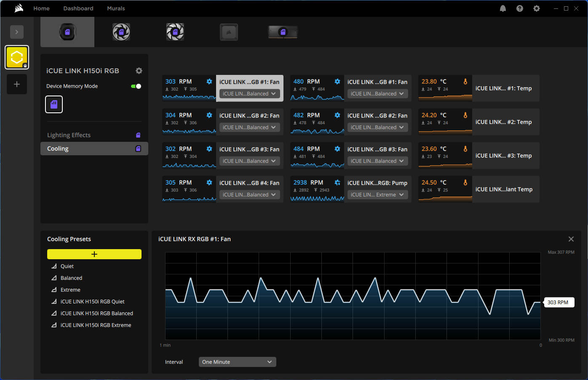
Task: Click Min 300 RPM graph label
Action: click(561, 340)
